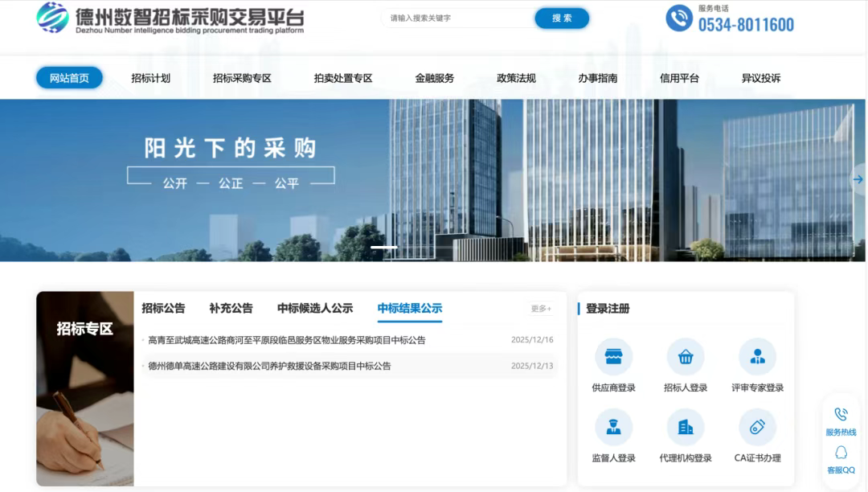Select the 供应商登录 (Supplier Login) icon

tap(613, 357)
